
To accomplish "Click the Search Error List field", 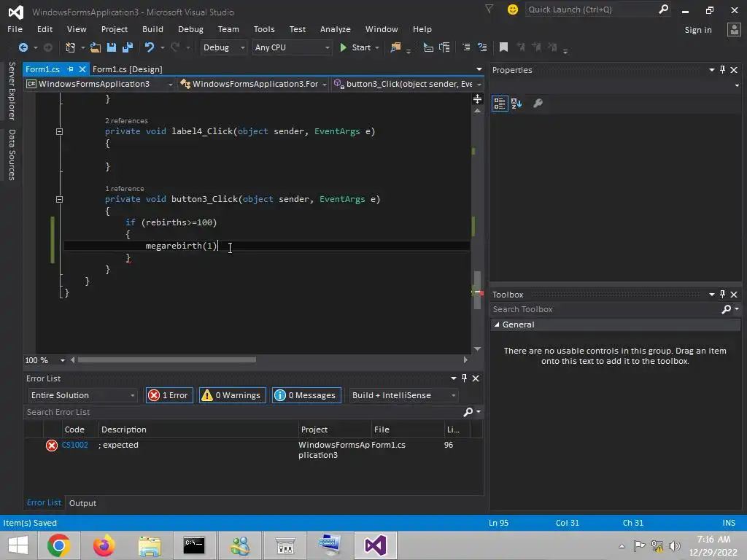I will 243,413.
